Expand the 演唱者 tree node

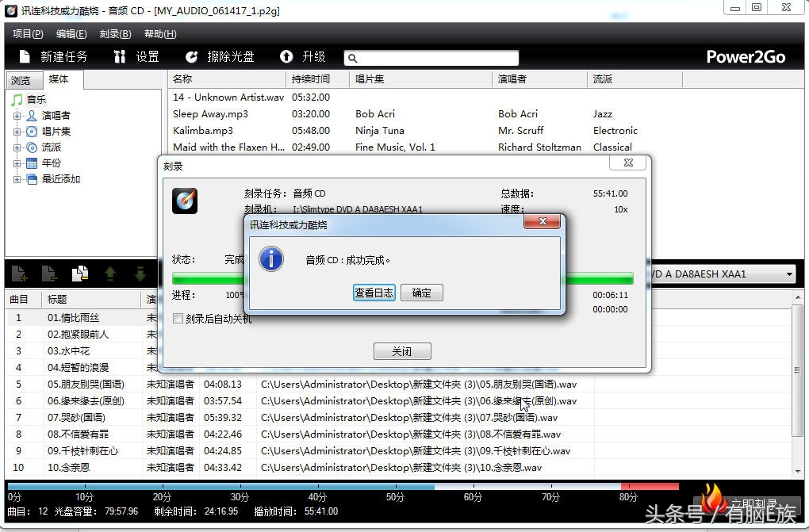(17, 115)
